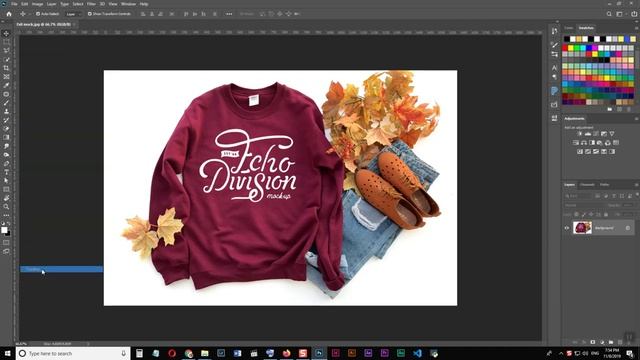The width and height of the screenshot is (640, 360).
Task: Open the workspace switcher dropdown icon
Action: 620,14
